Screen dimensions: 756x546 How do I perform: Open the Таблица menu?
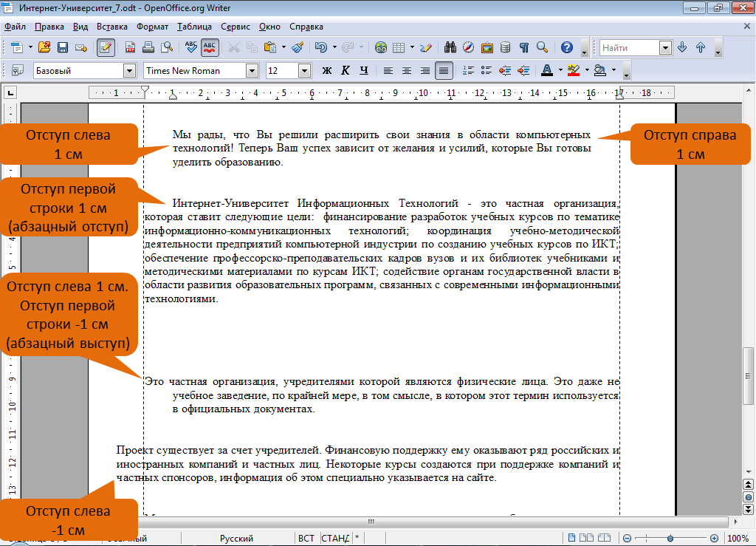pyautogui.click(x=194, y=27)
